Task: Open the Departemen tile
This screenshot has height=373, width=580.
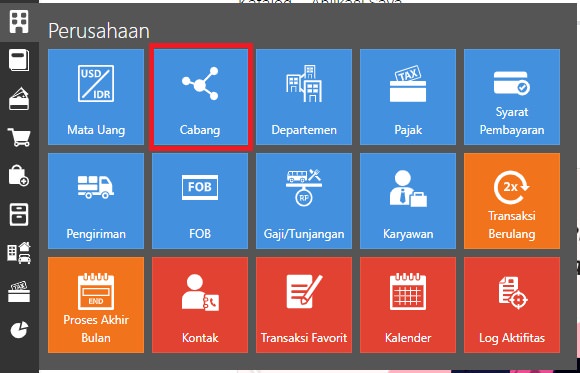Action: pyautogui.click(x=304, y=97)
